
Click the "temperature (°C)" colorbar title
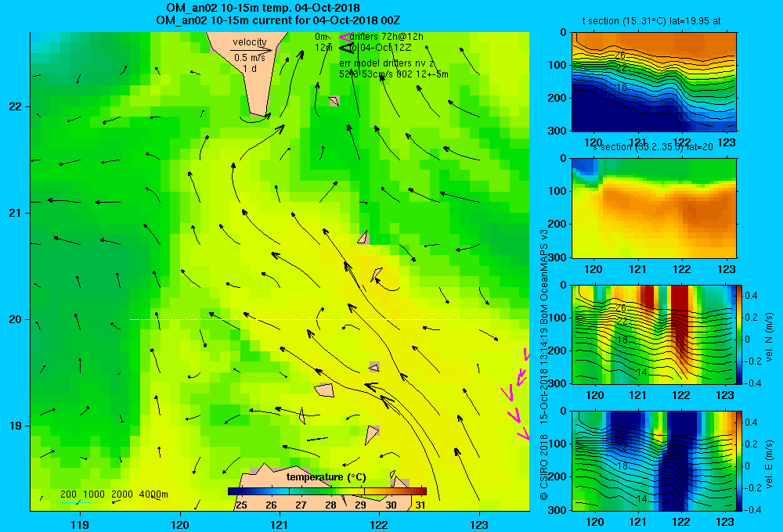pyautogui.click(x=326, y=477)
